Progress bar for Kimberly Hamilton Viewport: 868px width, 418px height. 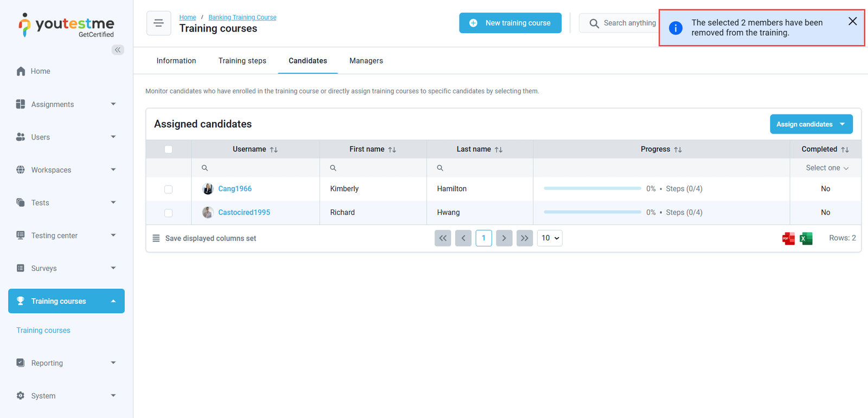click(592, 189)
